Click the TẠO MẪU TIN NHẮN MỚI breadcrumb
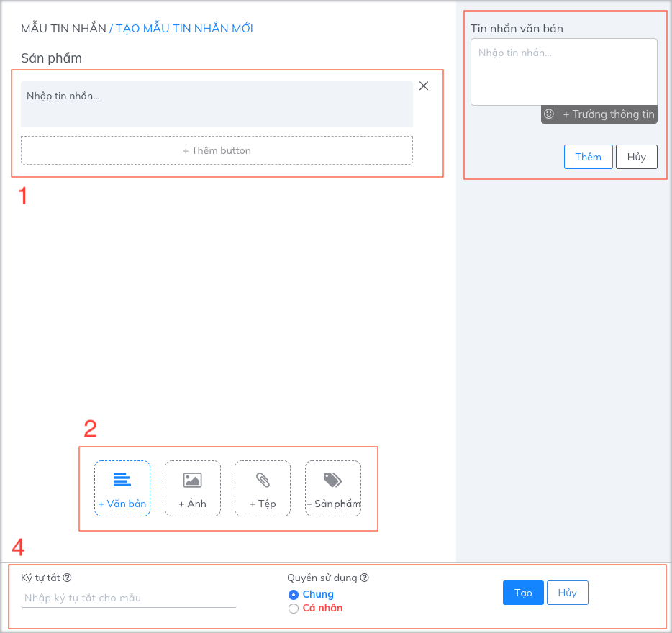The height and width of the screenshot is (633, 672). (184, 29)
